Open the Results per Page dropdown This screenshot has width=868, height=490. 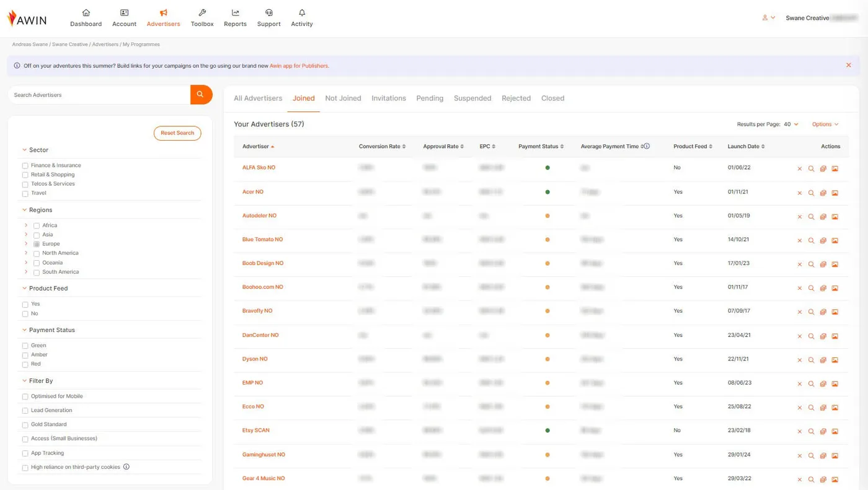pos(791,125)
